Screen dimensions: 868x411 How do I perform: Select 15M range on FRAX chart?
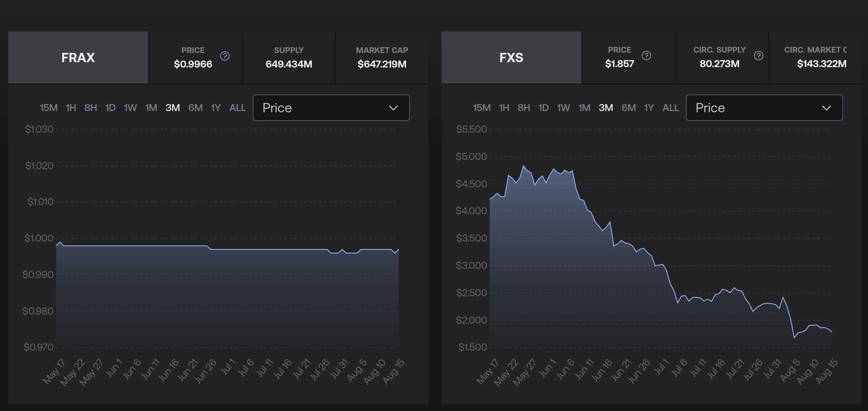48,108
